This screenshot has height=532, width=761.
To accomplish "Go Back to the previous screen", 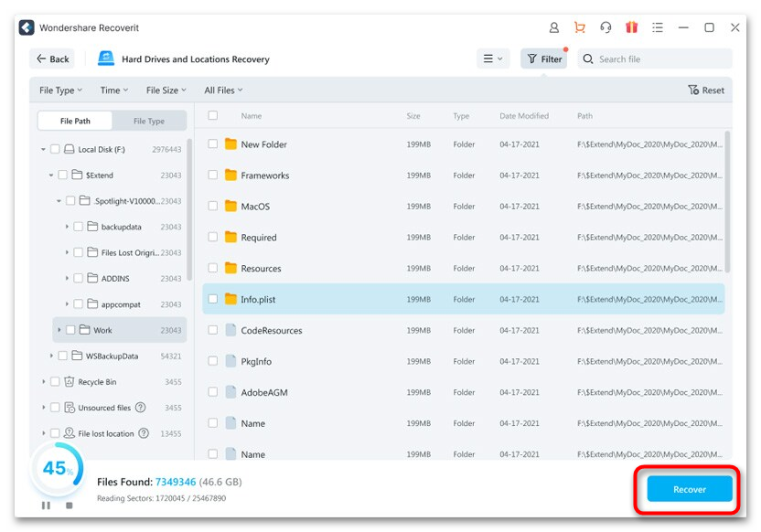I will pyautogui.click(x=52, y=59).
